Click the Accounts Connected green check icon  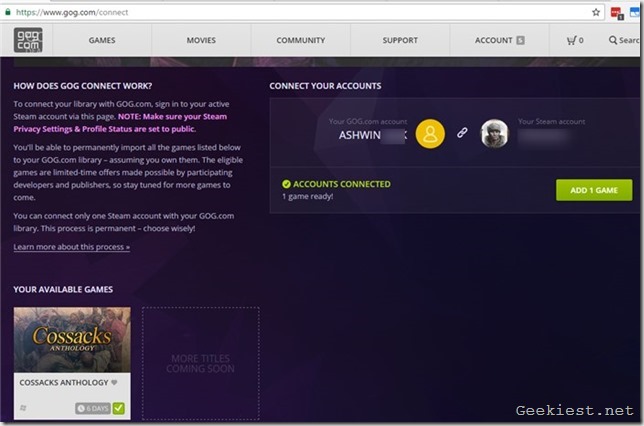coord(286,185)
